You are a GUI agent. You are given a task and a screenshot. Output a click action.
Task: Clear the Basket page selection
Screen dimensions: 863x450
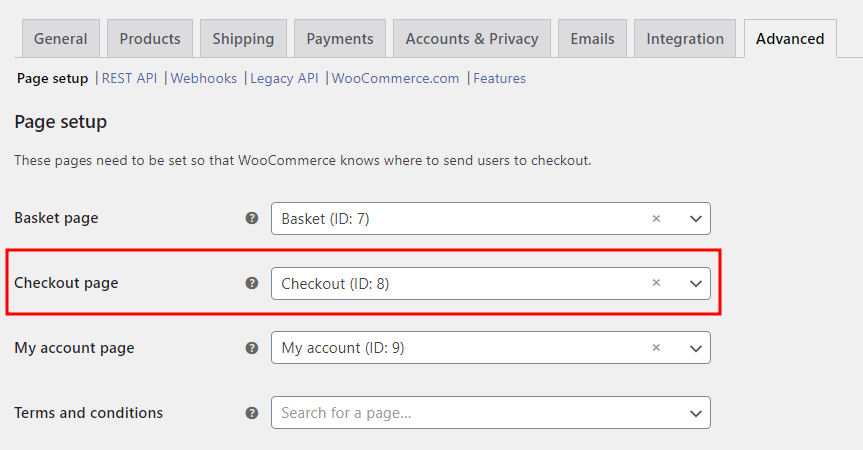[x=656, y=218]
